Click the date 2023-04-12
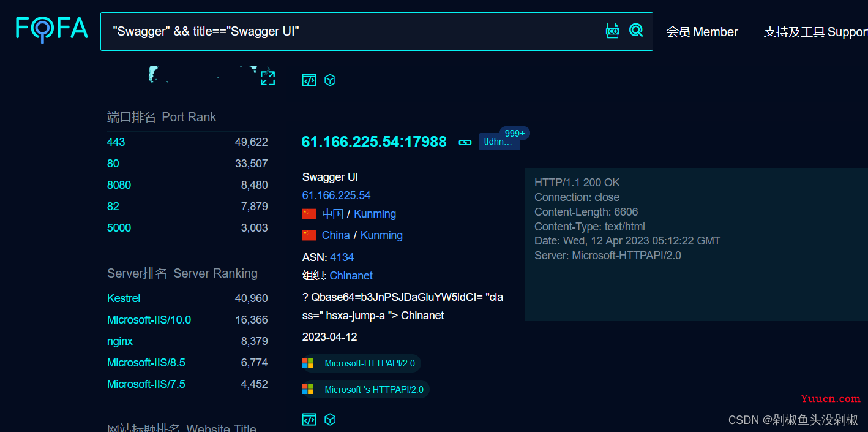 coord(330,337)
